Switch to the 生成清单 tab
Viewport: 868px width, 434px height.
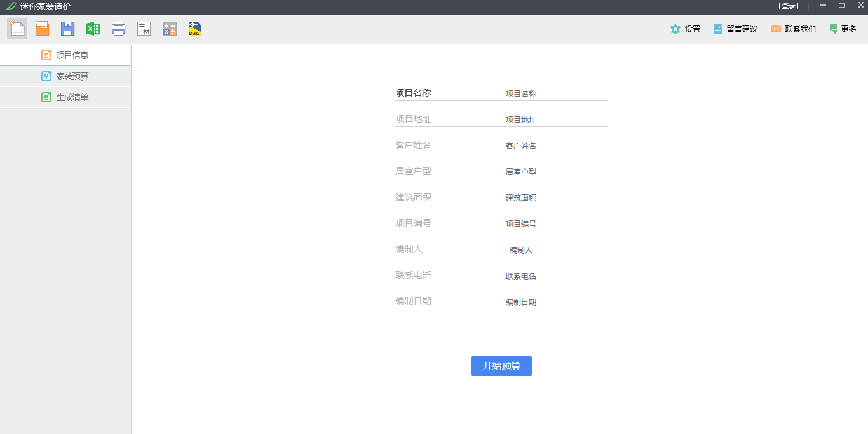coord(65,97)
